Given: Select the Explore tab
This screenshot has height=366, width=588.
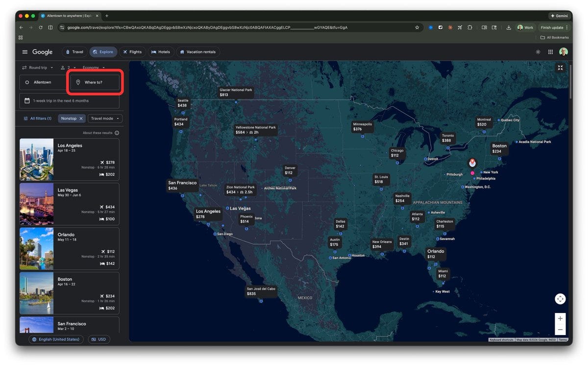Looking at the screenshot, I should [103, 52].
